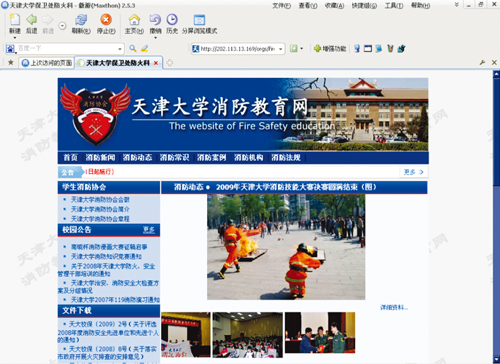The image size is (500, 364).
Task: Click 详细资料 link under fire photo
Action: click(x=394, y=307)
